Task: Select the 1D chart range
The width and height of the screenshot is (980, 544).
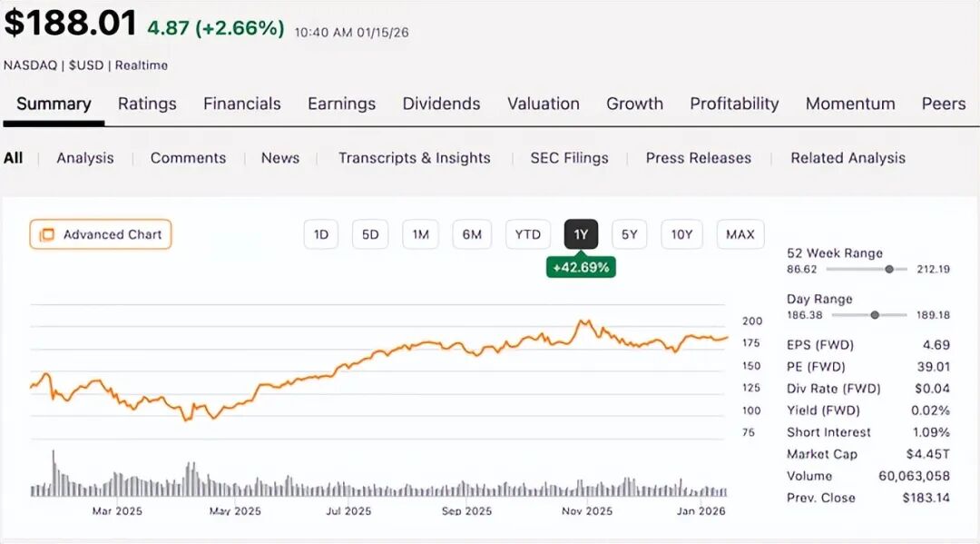Action: [321, 234]
